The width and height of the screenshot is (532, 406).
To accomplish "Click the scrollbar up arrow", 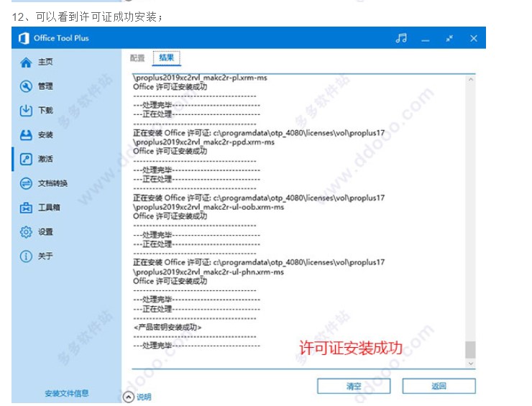I will (471, 79).
